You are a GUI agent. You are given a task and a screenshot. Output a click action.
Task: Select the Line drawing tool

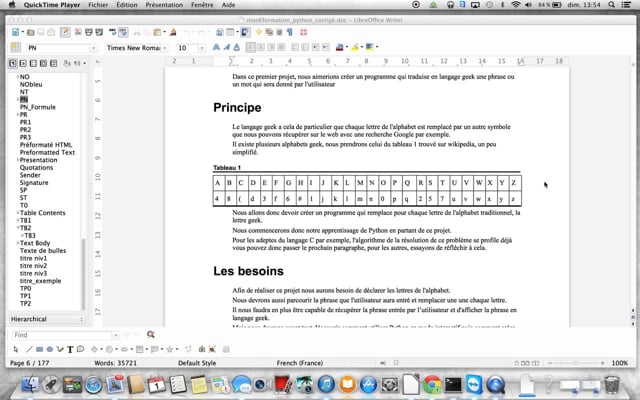[x=29, y=349]
